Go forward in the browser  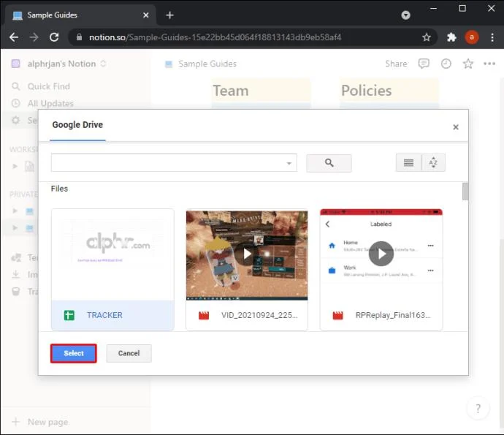(34, 37)
